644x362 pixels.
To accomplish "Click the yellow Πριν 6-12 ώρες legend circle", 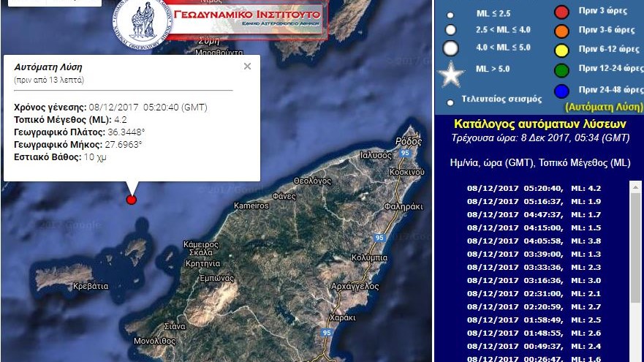I will [x=561, y=50].
